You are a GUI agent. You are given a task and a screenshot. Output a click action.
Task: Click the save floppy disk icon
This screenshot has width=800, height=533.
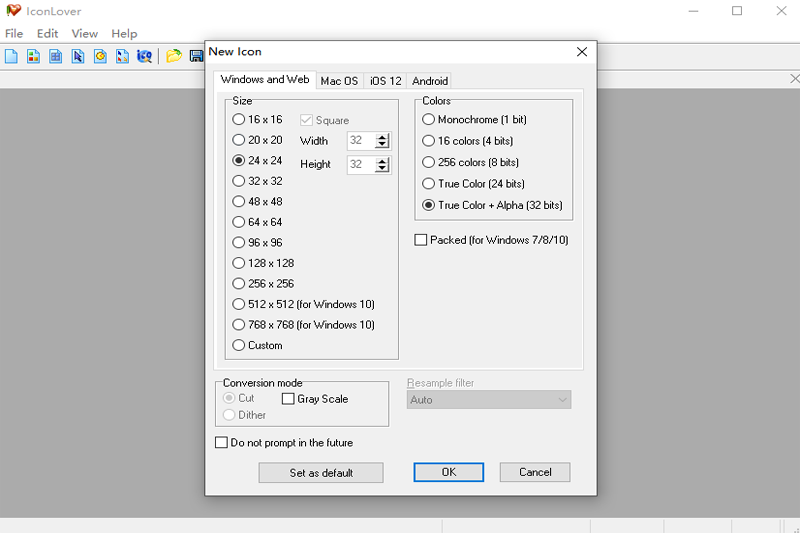[x=196, y=56]
